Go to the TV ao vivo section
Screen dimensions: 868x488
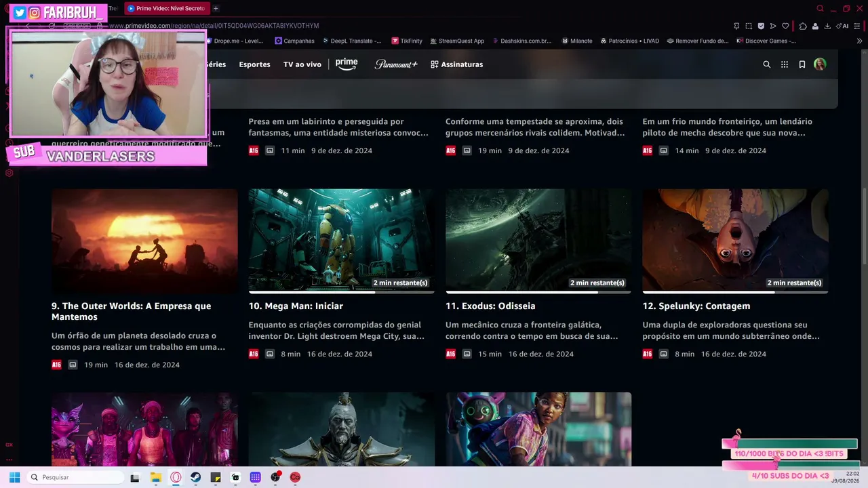coord(302,64)
